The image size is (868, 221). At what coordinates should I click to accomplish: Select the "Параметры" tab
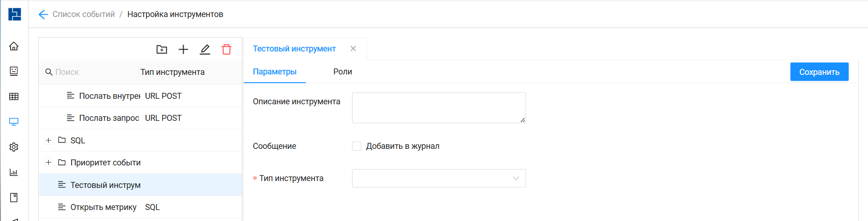tap(274, 72)
